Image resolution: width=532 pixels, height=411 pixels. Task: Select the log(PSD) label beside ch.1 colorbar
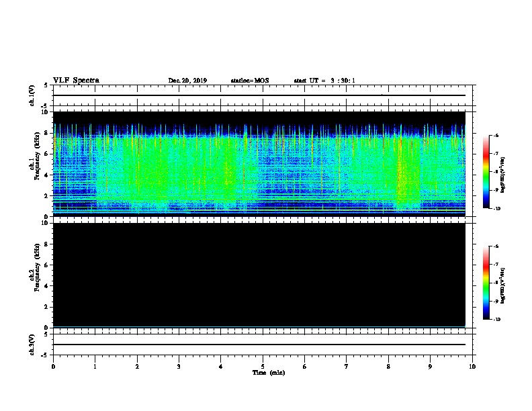pyautogui.click(x=502, y=175)
